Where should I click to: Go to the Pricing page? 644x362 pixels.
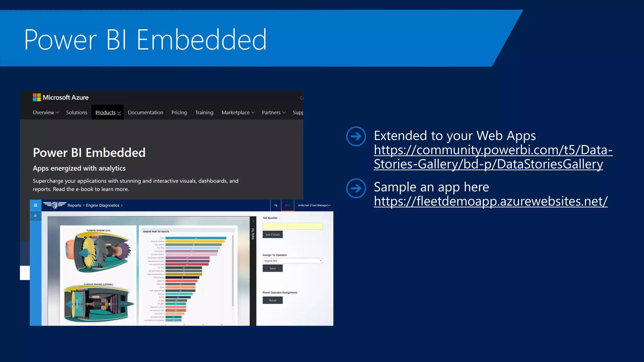point(179,112)
